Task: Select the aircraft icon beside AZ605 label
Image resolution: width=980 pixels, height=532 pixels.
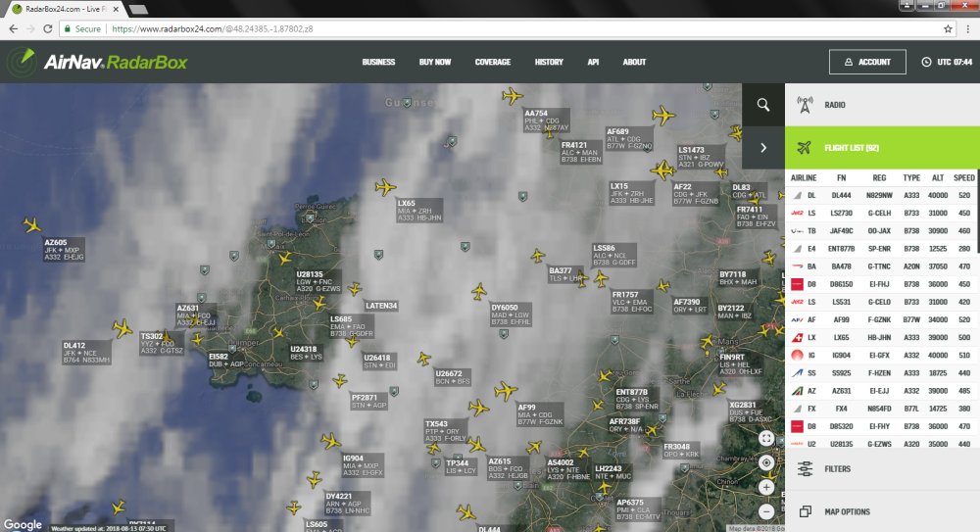Action: point(32,225)
